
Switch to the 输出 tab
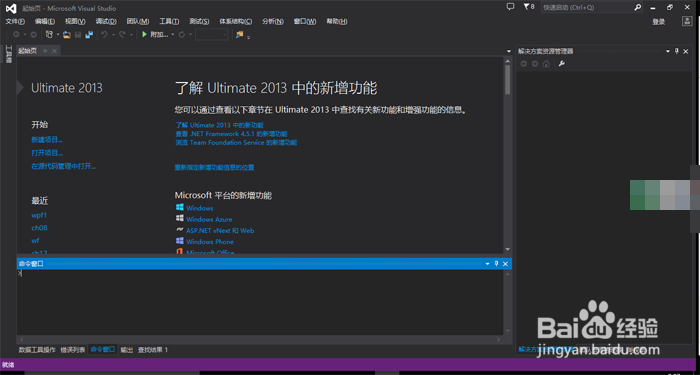pyautogui.click(x=127, y=350)
